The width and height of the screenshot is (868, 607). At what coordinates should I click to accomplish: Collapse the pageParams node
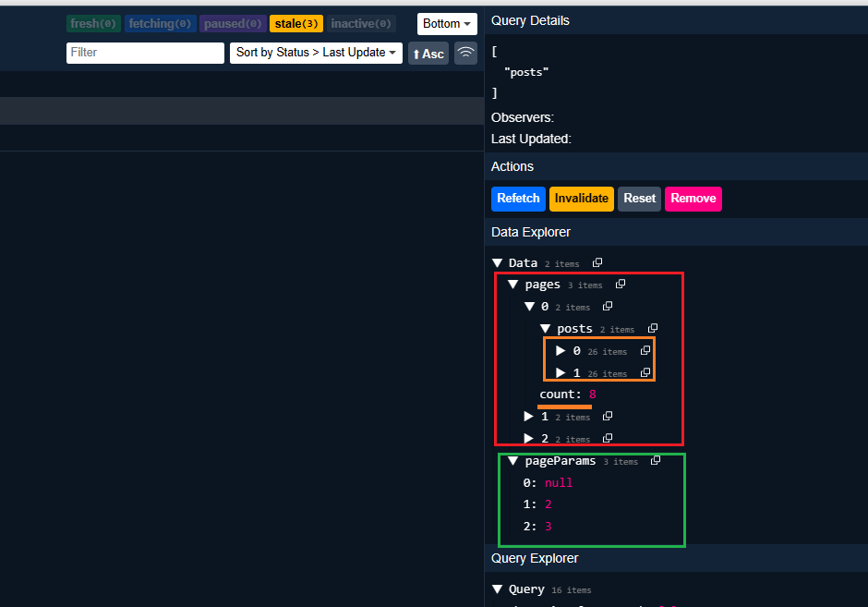click(x=513, y=461)
